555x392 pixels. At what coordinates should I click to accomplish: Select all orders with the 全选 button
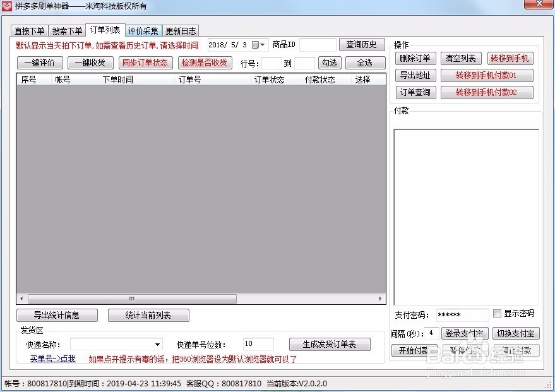click(x=365, y=62)
